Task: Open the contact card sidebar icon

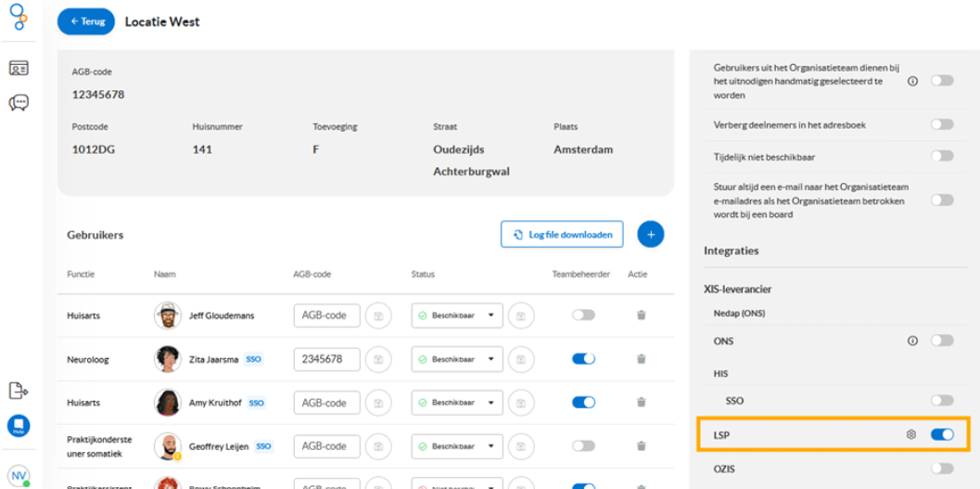Action: (x=19, y=68)
